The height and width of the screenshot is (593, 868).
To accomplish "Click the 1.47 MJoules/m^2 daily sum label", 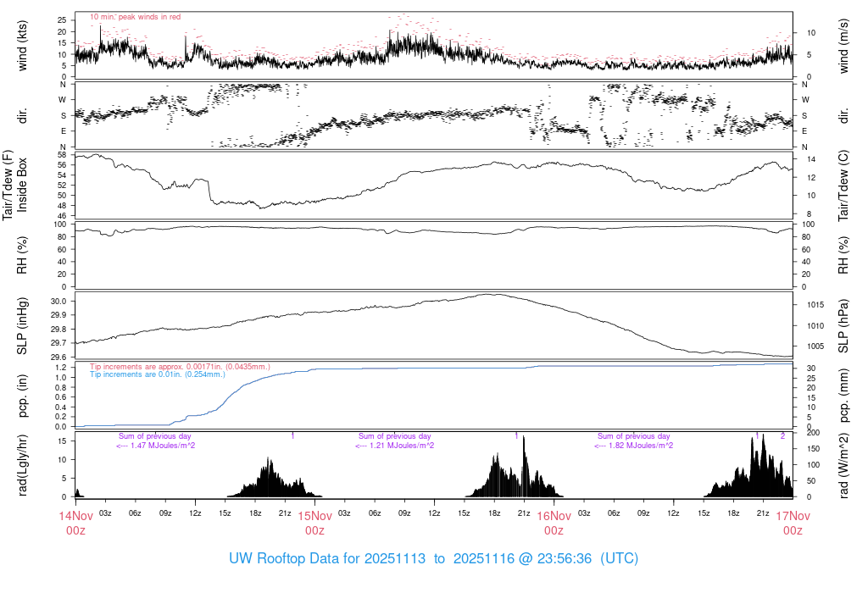I will [156, 446].
